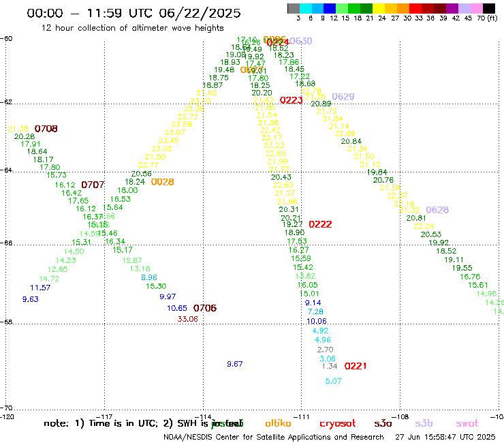Click the gray 2.70 value
The width and height of the screenshot is (504, 443).
point(326,350)
